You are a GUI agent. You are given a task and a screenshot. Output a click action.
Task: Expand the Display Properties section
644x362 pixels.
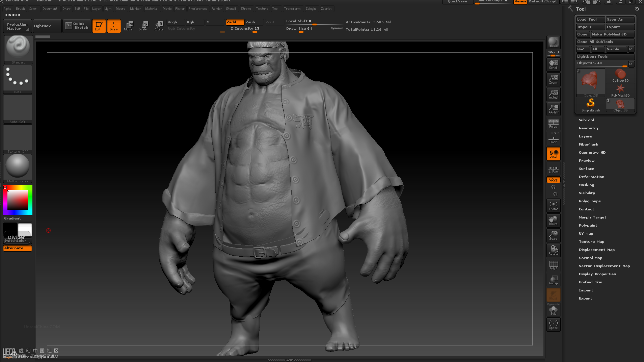pos(597,274)
